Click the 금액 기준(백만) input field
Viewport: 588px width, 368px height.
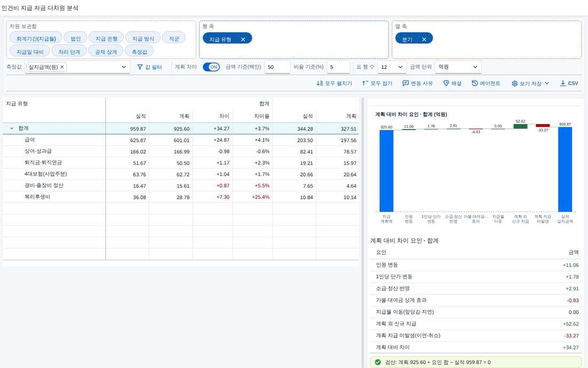tap(277, 67)
